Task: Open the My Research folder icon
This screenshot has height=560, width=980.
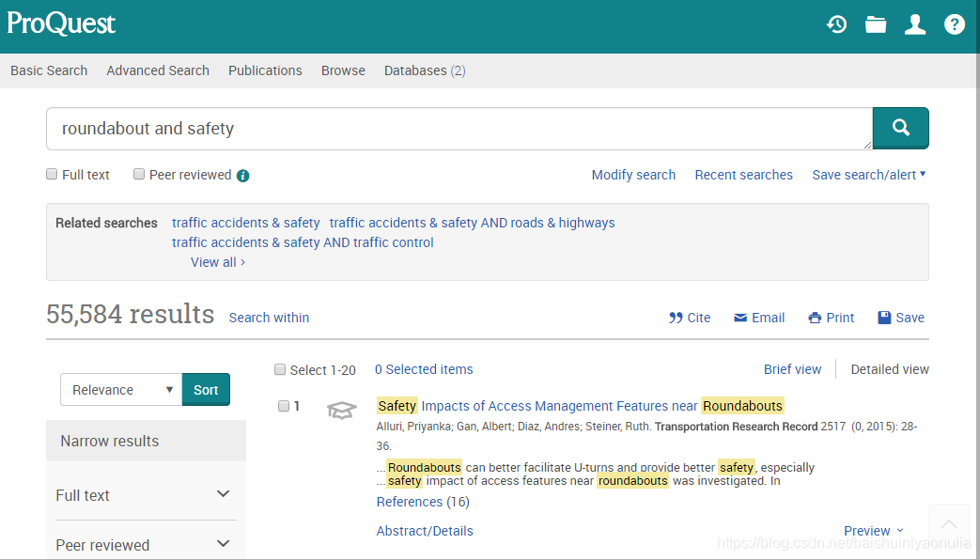Action: tap(876, 25)
